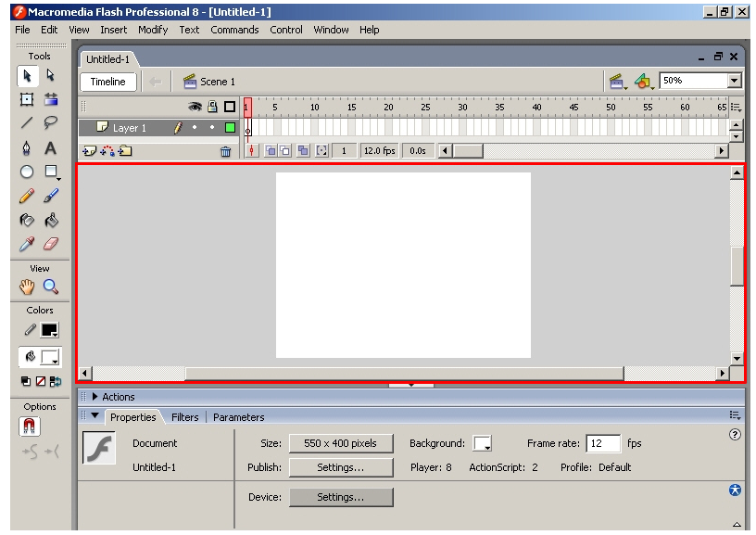Click the Black and White colors icon

pos(26,382)
